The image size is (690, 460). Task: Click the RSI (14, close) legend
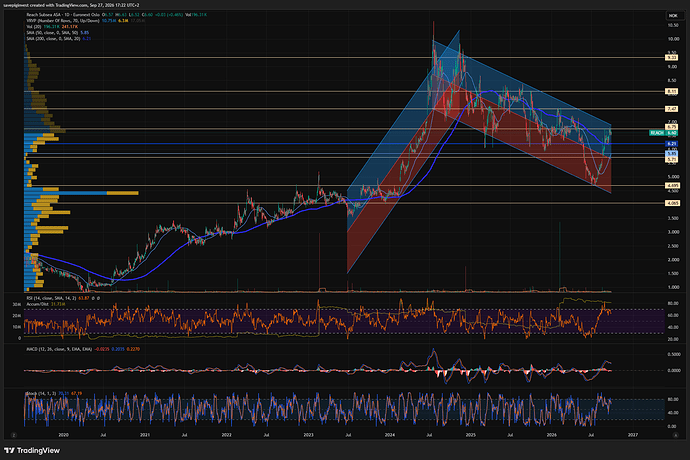[x=51, y=298]
